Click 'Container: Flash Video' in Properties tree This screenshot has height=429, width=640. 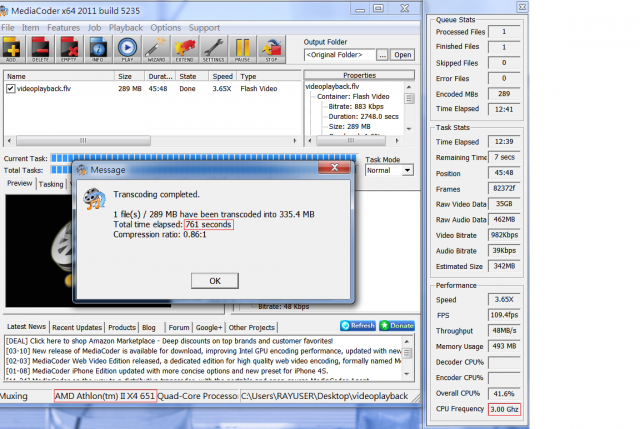tap(353, 96)
